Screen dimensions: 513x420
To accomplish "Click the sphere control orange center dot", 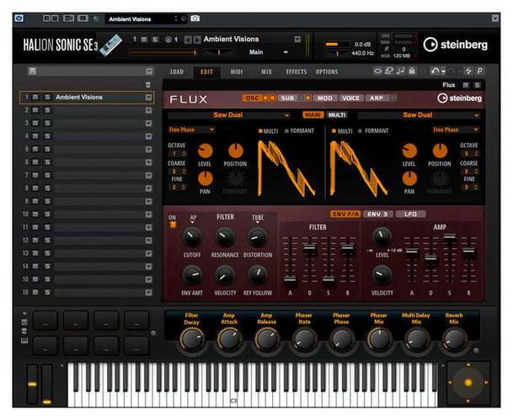I will (468, 382).
